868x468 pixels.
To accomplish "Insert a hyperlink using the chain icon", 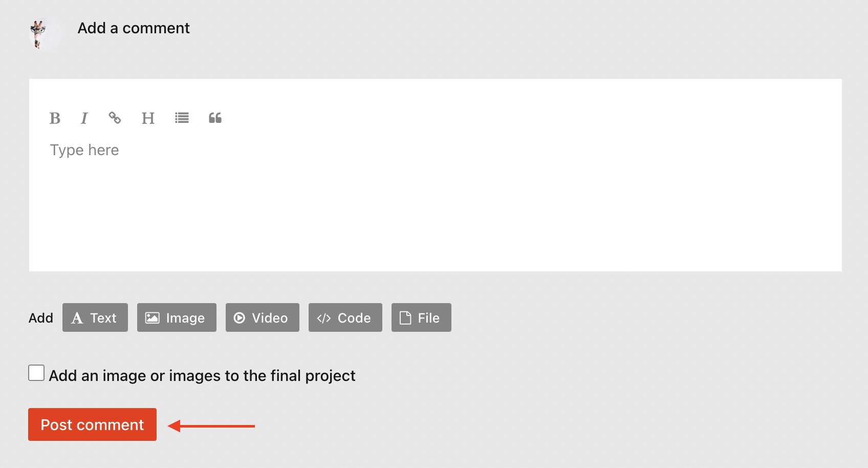I will (115, 118).
